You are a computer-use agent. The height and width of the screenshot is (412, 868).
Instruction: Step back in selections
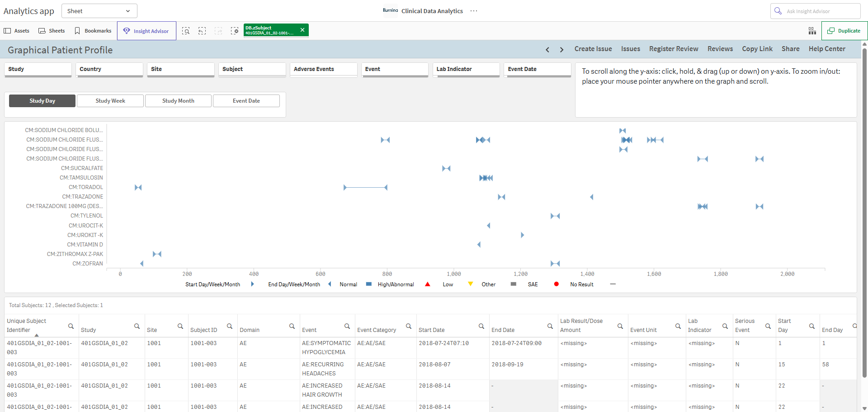(202, 31)
